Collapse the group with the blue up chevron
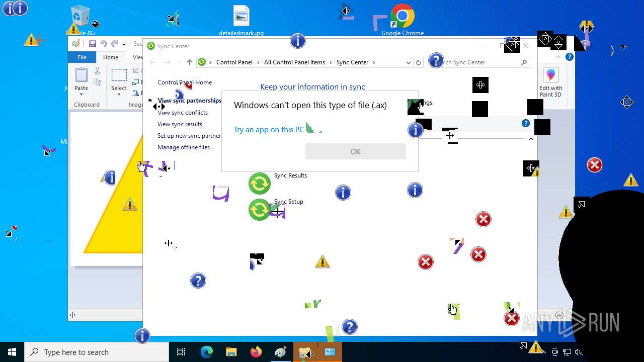Image resolution: width=644 pixels, height=362 pixels. [531, 139]
